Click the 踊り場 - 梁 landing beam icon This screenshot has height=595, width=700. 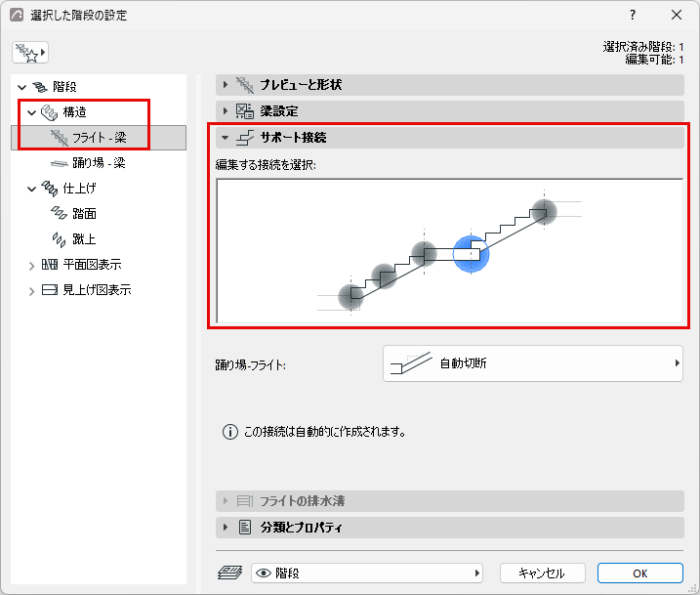pos(59,163)
